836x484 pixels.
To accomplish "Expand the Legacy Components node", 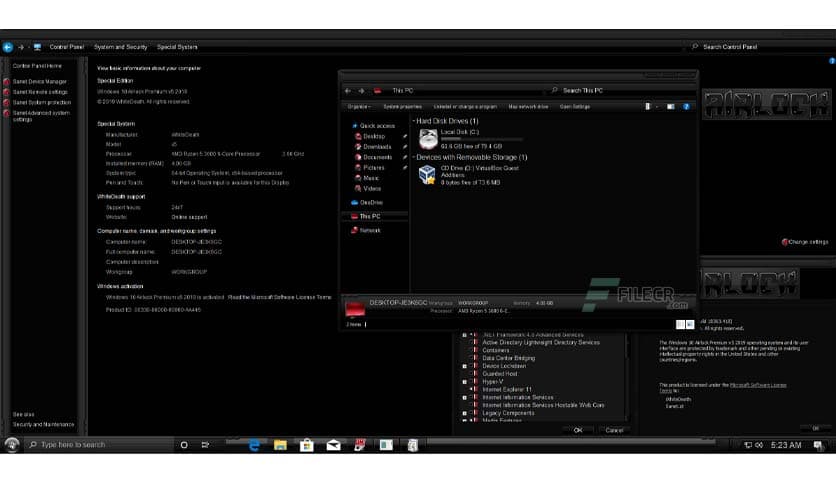I will [464, 413].
